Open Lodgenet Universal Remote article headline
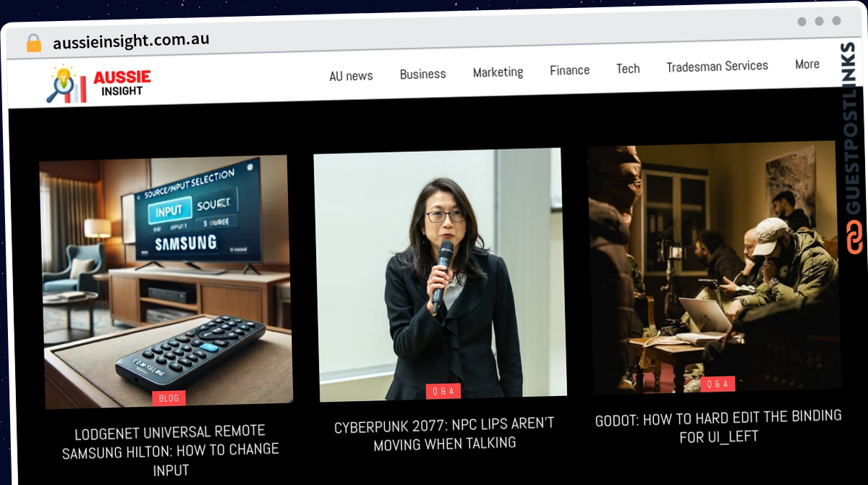The image size is (868, 485). point(171,450)
